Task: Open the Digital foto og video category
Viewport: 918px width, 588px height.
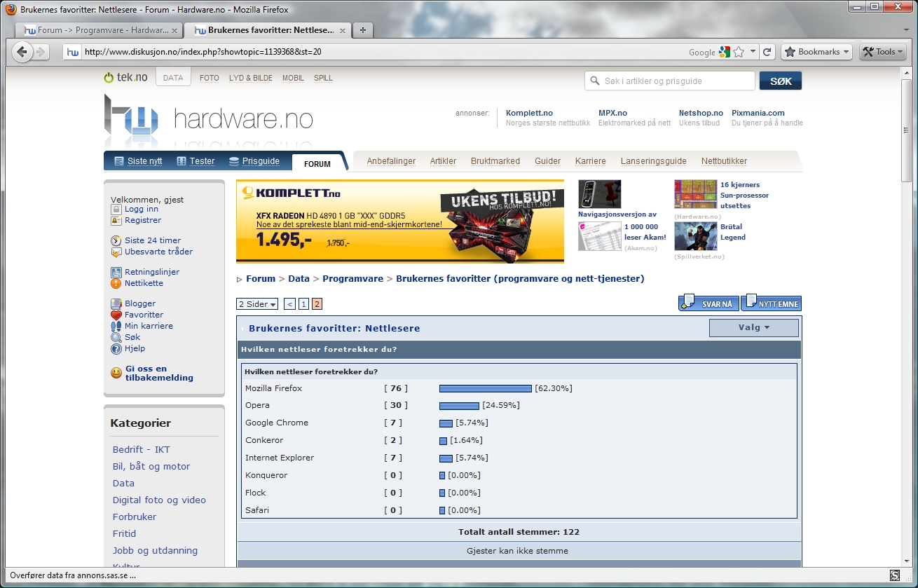Action: pos(159,500)
